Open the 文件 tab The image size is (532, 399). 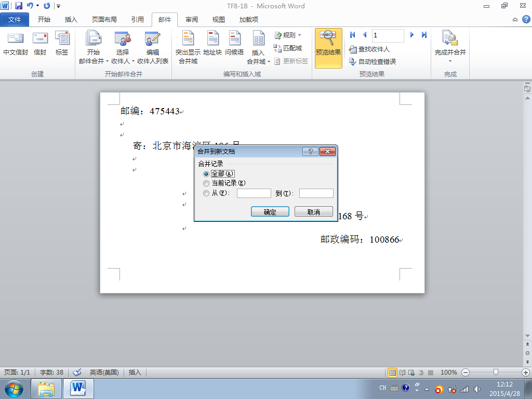coord(15,20)
